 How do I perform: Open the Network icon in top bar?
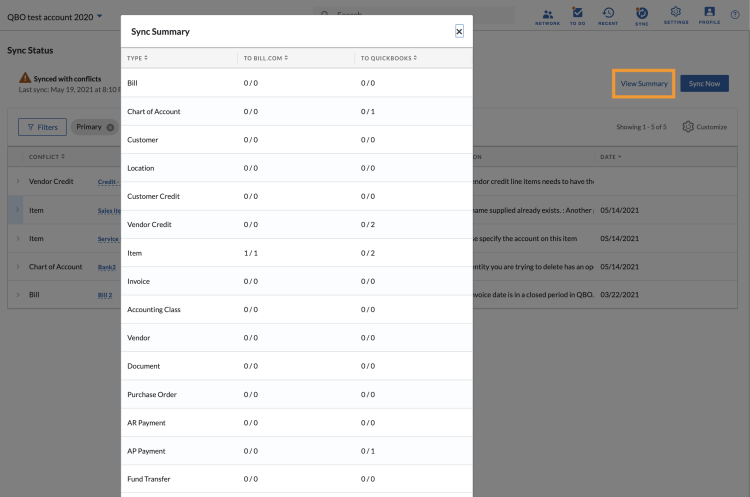(547, 17)
